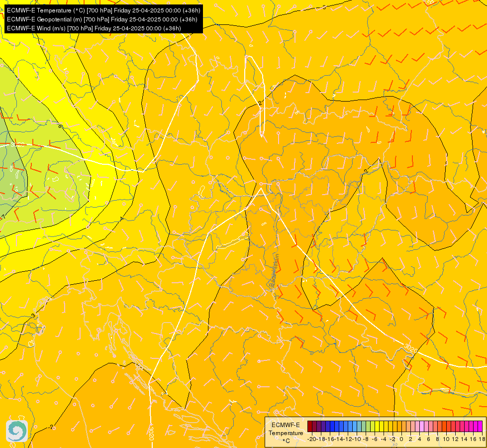Click the -20 value on the legend scale

[x=311, y=440]
